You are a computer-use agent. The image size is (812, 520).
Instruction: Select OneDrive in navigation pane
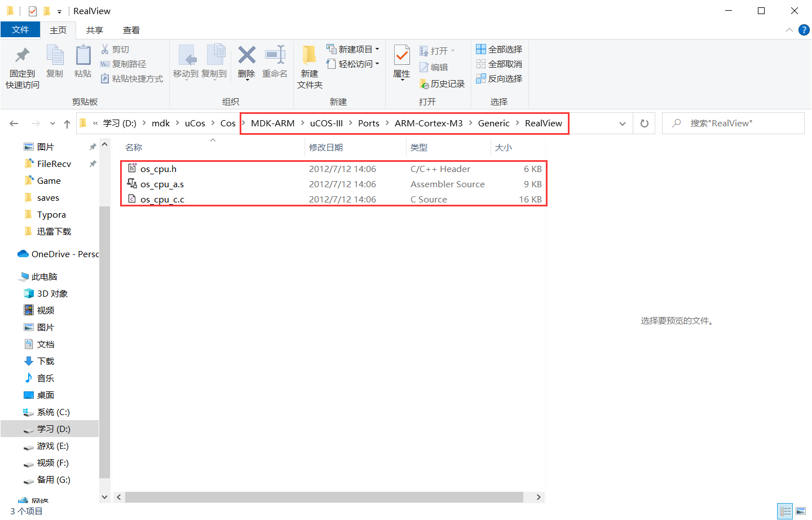(58, 254)
